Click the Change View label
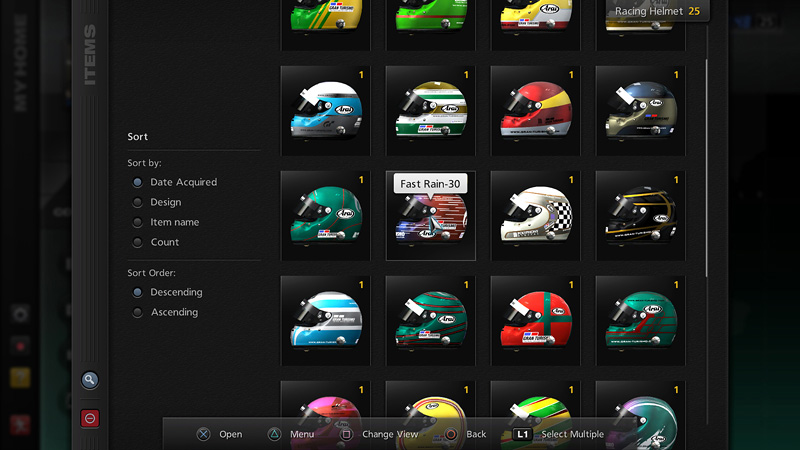The image size is (800, 450). [390, 434]
